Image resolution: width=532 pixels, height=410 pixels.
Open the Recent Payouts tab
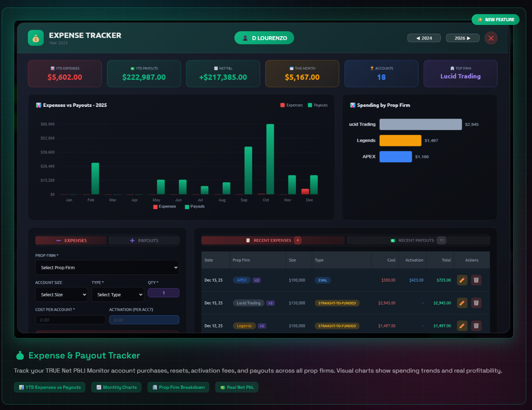(418, 240)
